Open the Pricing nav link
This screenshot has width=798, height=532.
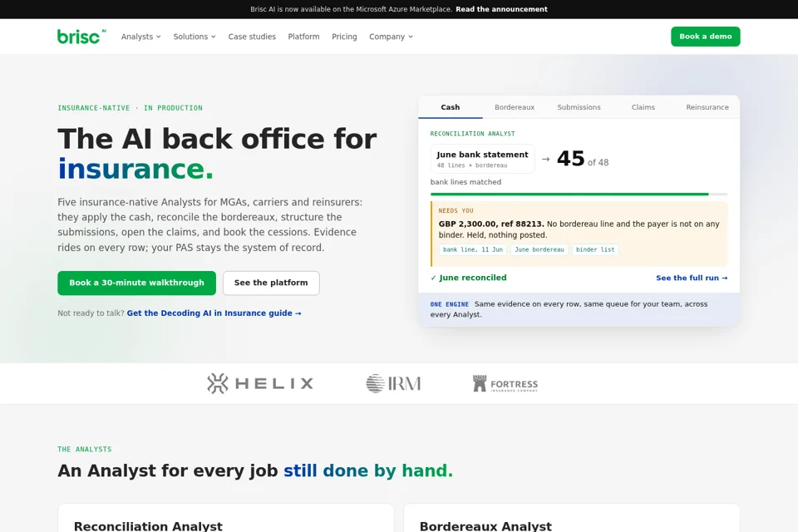(344, 37)
